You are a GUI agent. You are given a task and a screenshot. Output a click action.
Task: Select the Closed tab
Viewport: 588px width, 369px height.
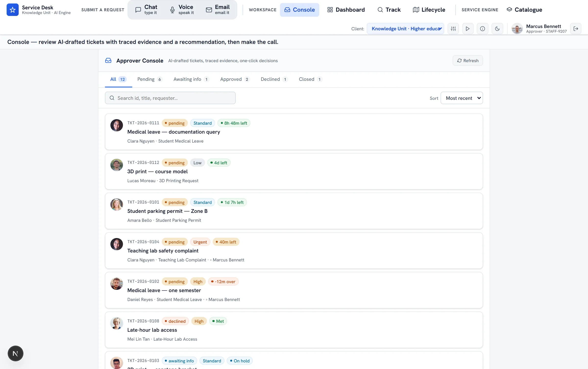click(x=310, y=79)
